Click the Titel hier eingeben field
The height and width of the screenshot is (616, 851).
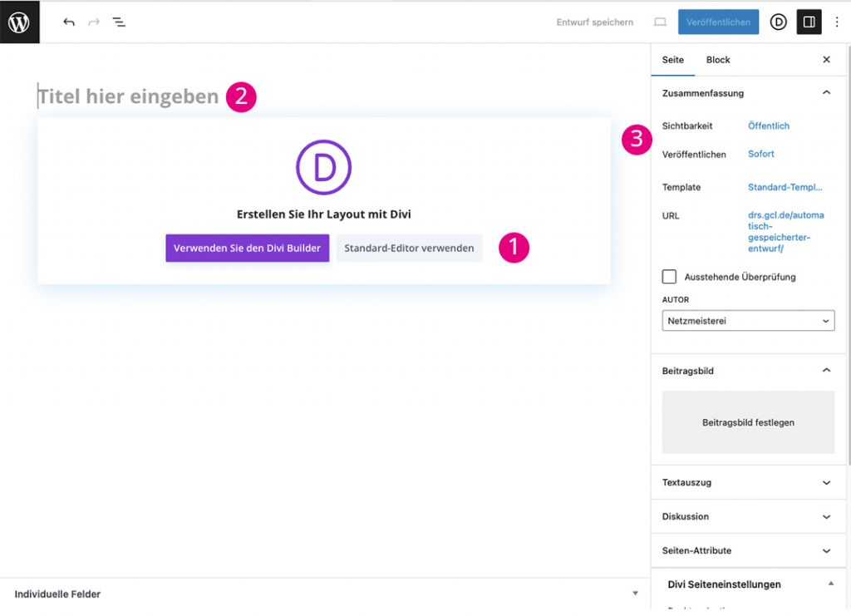click(x=129, y=96)
